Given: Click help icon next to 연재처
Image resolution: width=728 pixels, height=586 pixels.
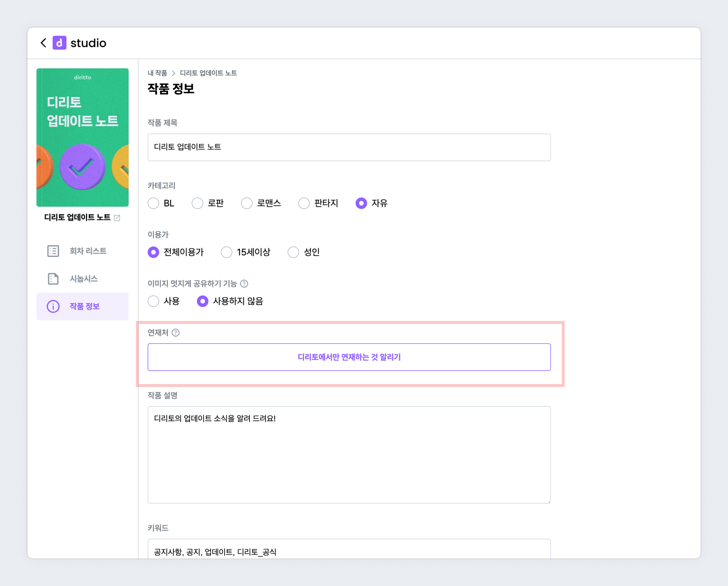Looking at the screenshot, I should 176,332.
